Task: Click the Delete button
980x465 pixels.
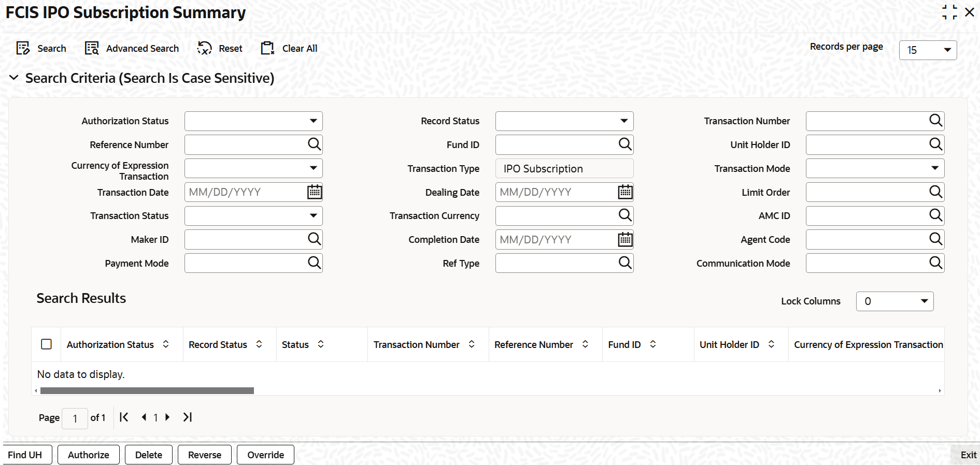Action: pyautogui.click(x=149, y=455)
